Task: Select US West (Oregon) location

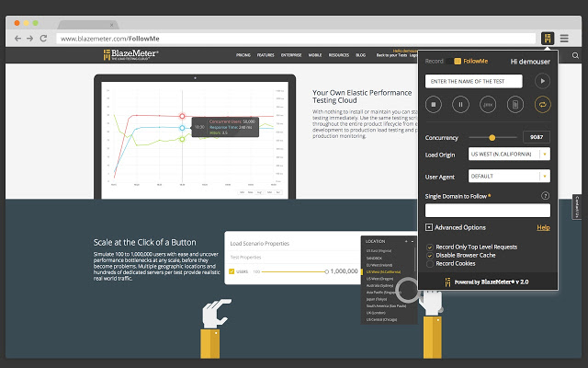Action: [379, 279]
